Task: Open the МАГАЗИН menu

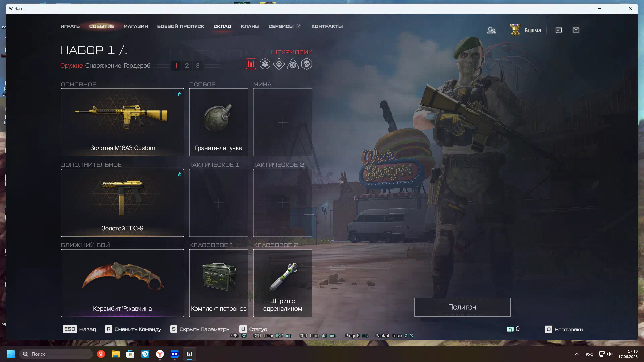Action: 136,26
